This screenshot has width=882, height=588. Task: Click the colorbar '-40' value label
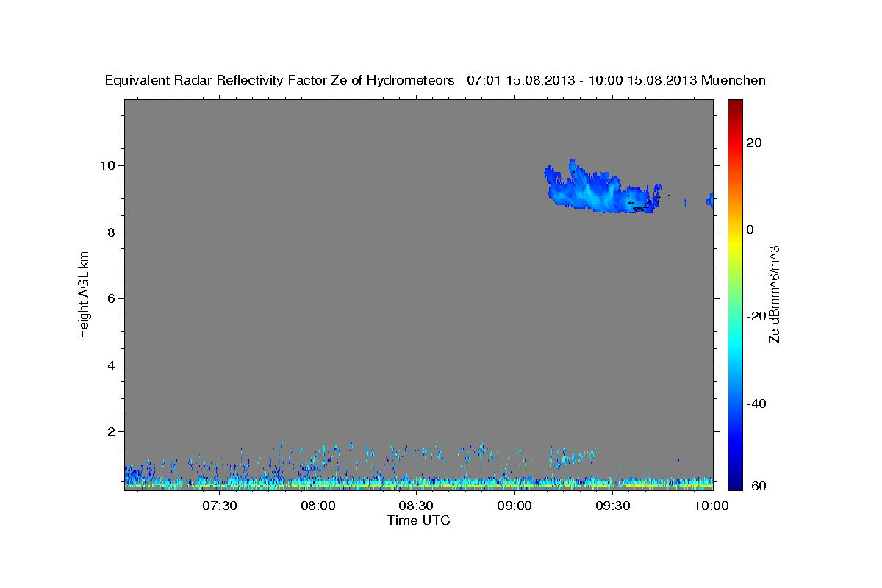[x=757, y=404]
